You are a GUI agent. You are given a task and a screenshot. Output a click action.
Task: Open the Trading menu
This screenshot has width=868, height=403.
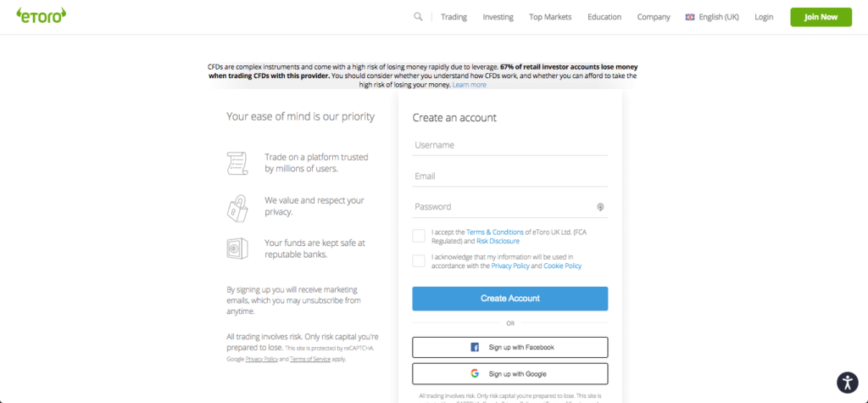click(x=454, y=17)
